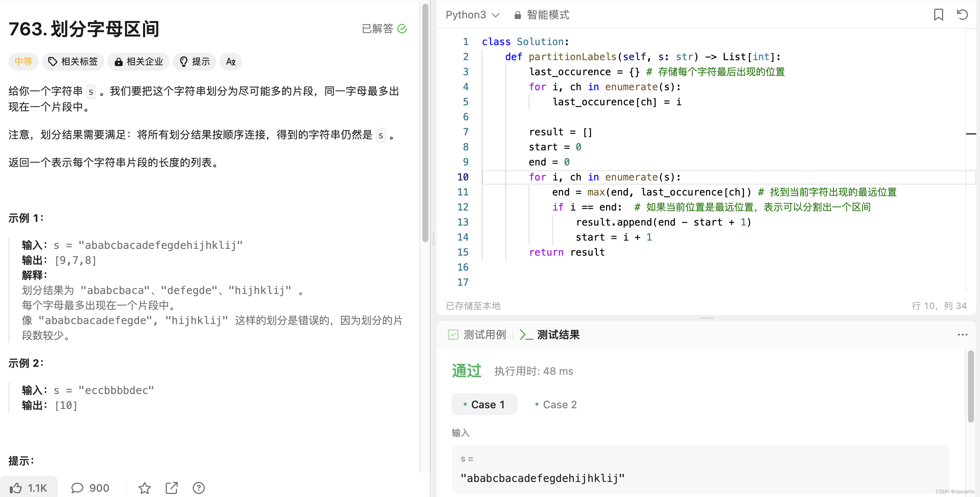Switch to the 测试结果 tab
Image resolution: width=980 pixels, height=497 pixels.
pos(550,335)
